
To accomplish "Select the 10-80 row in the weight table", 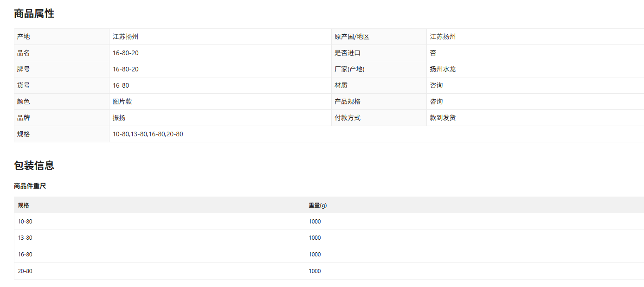I will click(25, 222).
